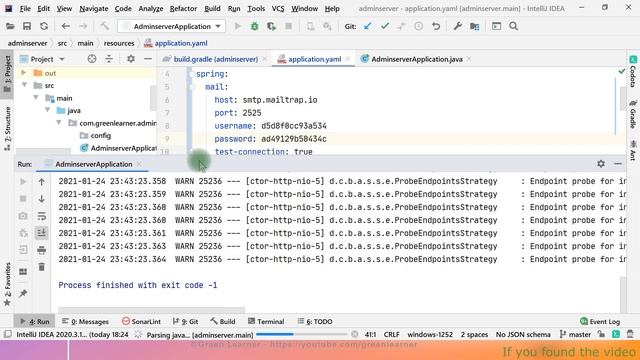The image size is (640, 360).
Task: Click the down arrow in Run console
Action: point(42,199)
